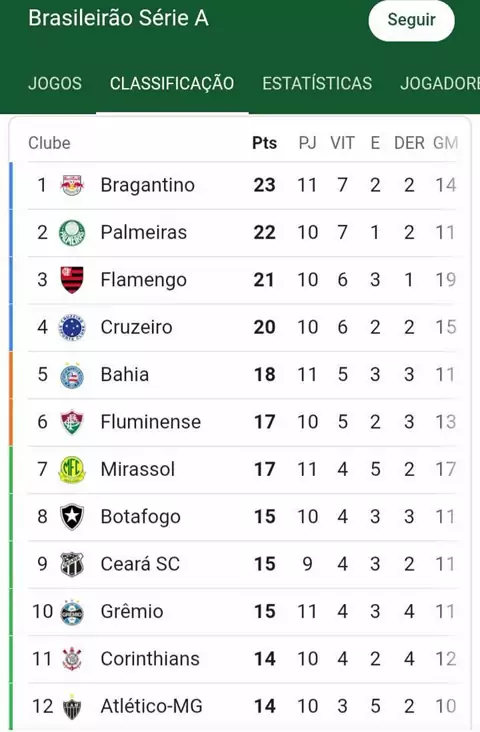
Task: Open the ESTATÍSTICAS tab
Action: pyautogui.click(x=317, y=83)
